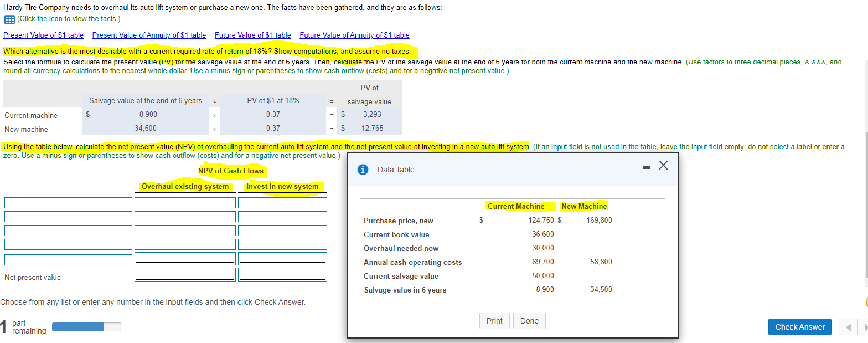Click the parts remaining progress bar
868x343 pixels.
tap(86, 327)
